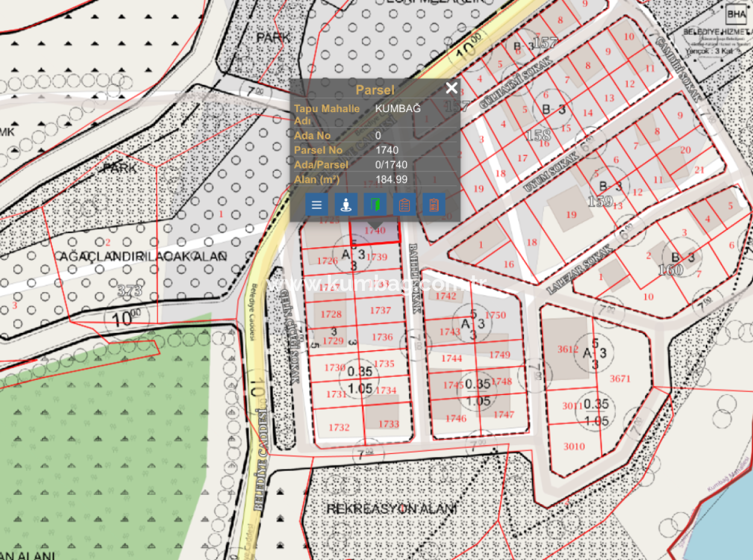
Task: Click parcel 1733 on the map
Action: coord(389,423)
